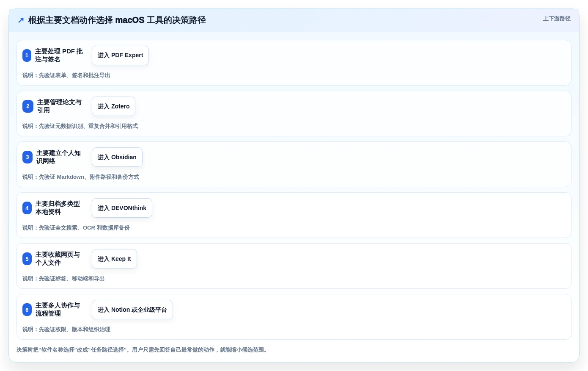Click step number badge 6
Image resolution: width=588 pixels, height=371 pixels.
click(x=27, y=310)
